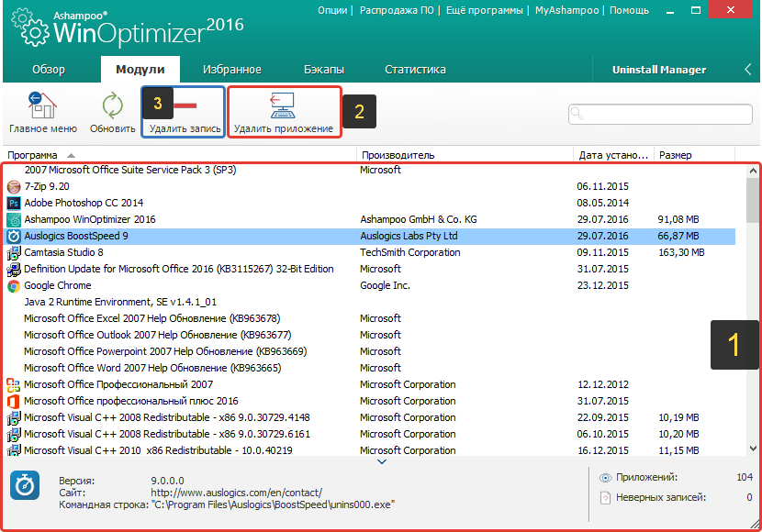Minimize the WinOptimizer window

click(670, 11)
